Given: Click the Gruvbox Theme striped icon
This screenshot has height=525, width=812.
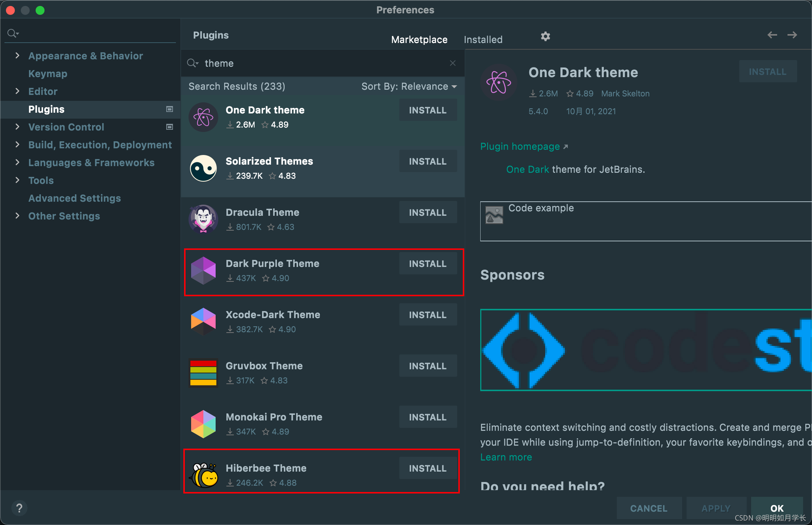Looking at the screenshot, I should click(203, 373).
